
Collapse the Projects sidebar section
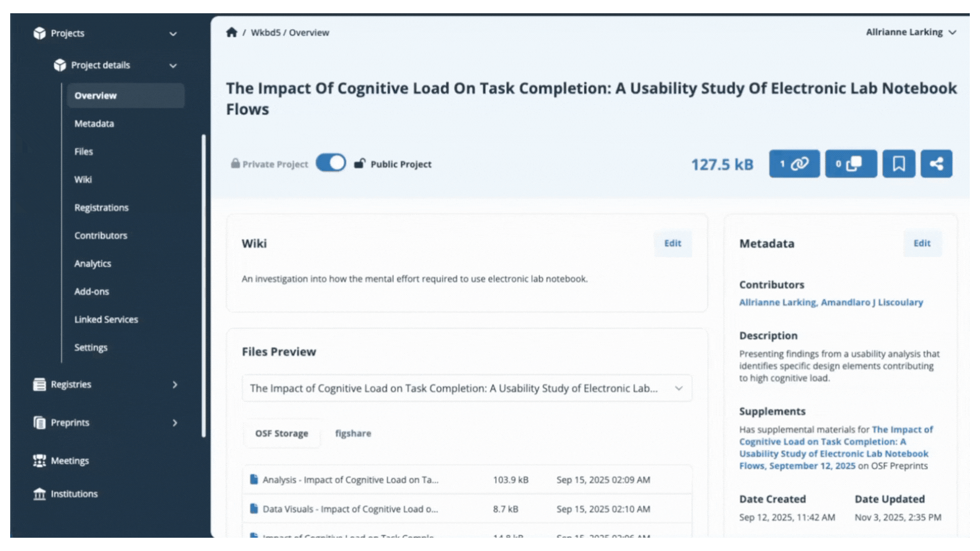click(173, 34)
